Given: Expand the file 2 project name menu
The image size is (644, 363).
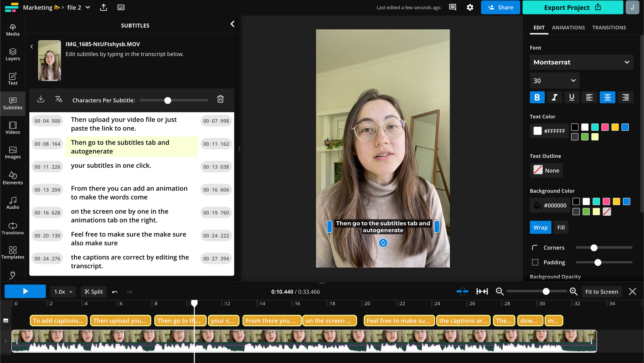Looking at the screenshot, I should pyautogui.click(x=87, y=7).
